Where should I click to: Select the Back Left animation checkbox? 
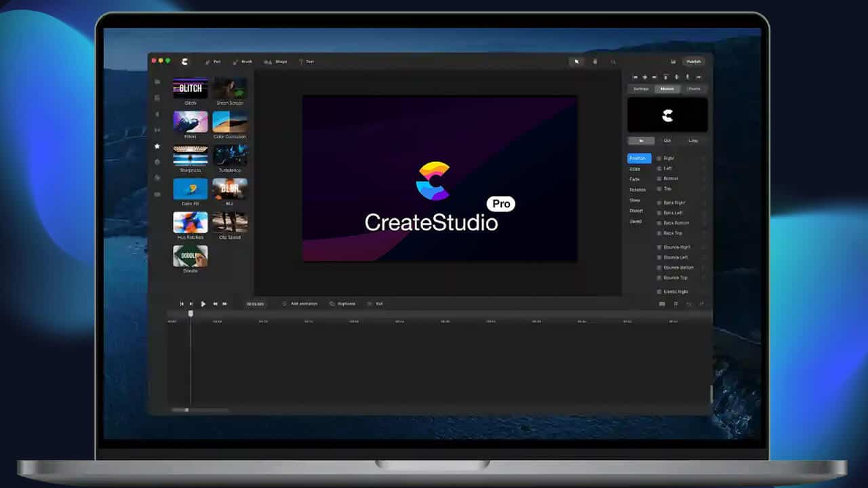[x=658, y=213]
